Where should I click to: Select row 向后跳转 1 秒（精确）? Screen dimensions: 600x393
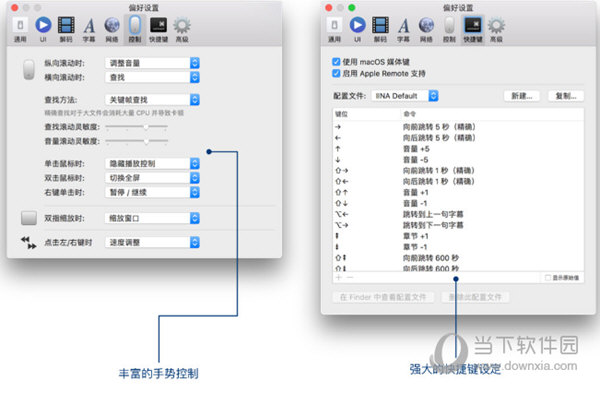[458, 181]
